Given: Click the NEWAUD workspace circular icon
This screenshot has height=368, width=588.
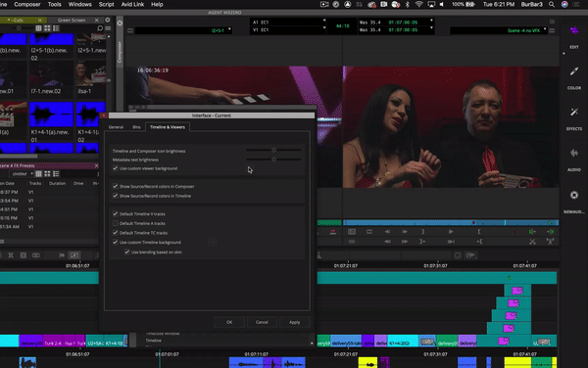Looking at the screenshot, I should point(574,195).
